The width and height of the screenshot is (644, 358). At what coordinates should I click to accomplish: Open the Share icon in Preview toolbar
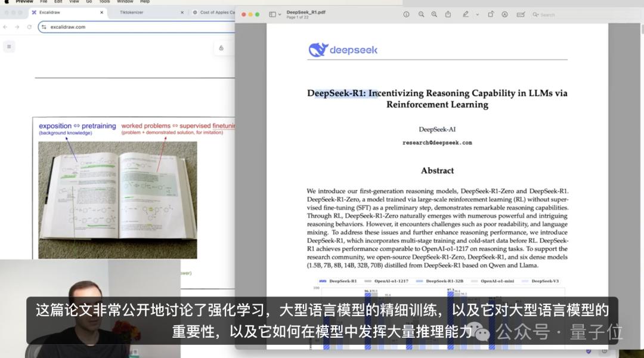click(448, 14)
